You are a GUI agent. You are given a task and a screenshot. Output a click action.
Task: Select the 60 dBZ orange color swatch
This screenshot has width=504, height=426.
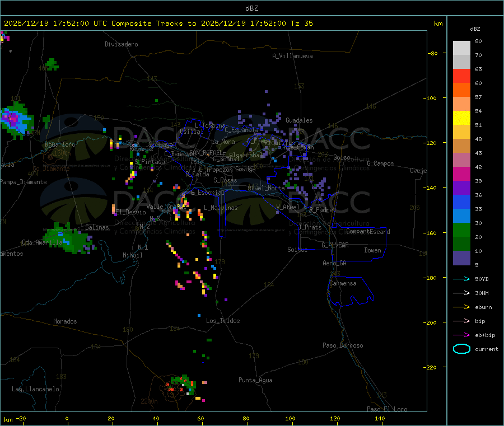point(461,90)
